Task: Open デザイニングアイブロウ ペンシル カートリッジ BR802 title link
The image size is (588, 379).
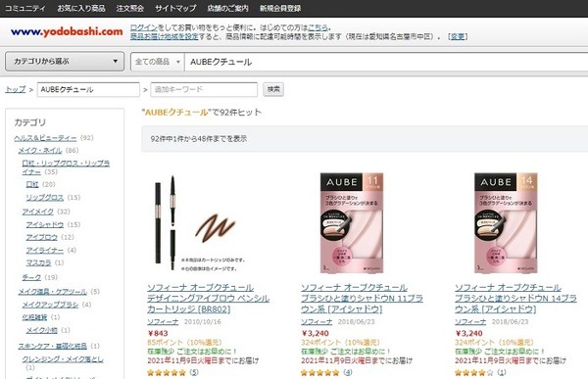Action: tap(208, 299)
